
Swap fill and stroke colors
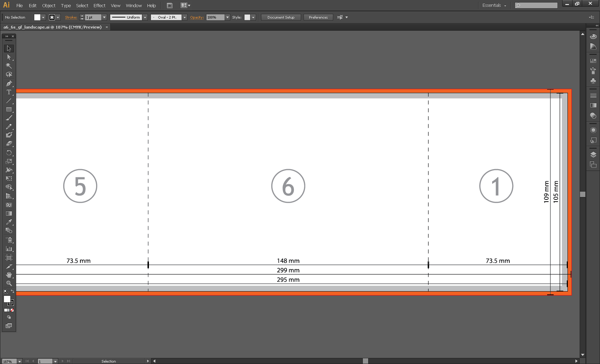point(12,292)
